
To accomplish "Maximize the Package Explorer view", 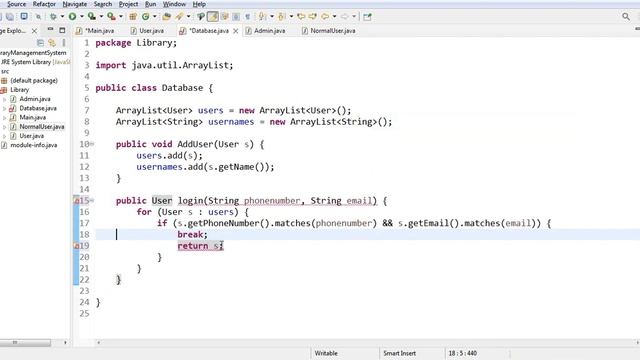I will (62, 30).
